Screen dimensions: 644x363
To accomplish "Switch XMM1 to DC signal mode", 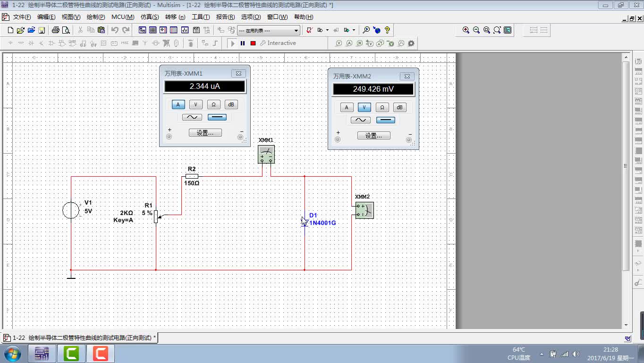I will 217,117.
